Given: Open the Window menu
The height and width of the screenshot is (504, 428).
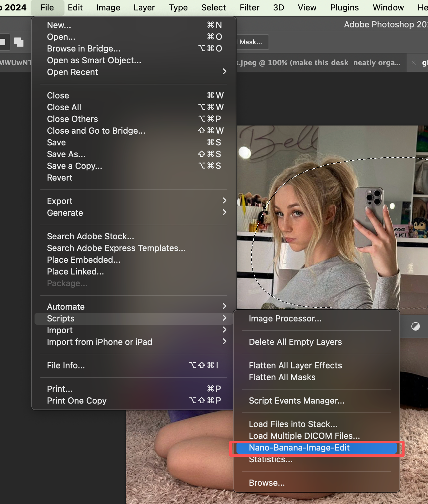Looking at the screenshot, I should (x=388, y=7).
